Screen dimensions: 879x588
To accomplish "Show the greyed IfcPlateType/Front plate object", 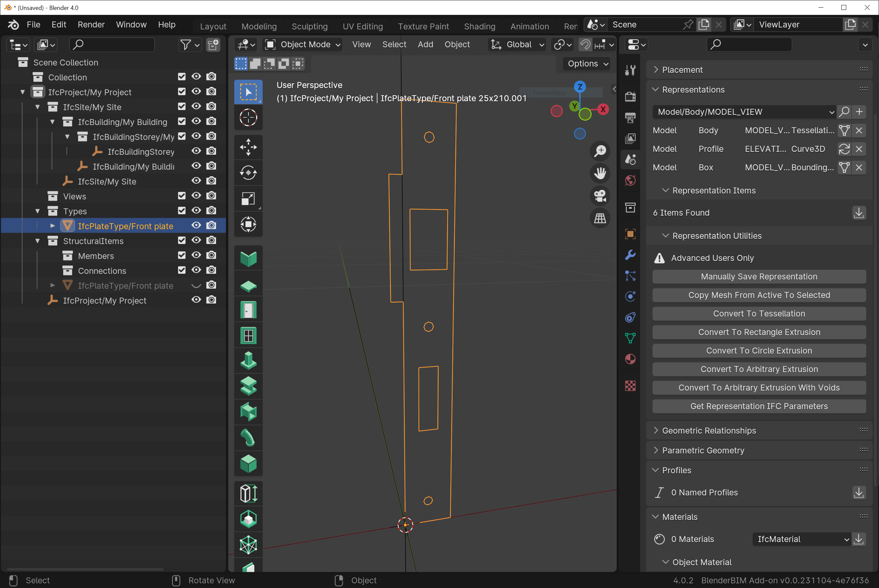I will (x=196, y=285).
